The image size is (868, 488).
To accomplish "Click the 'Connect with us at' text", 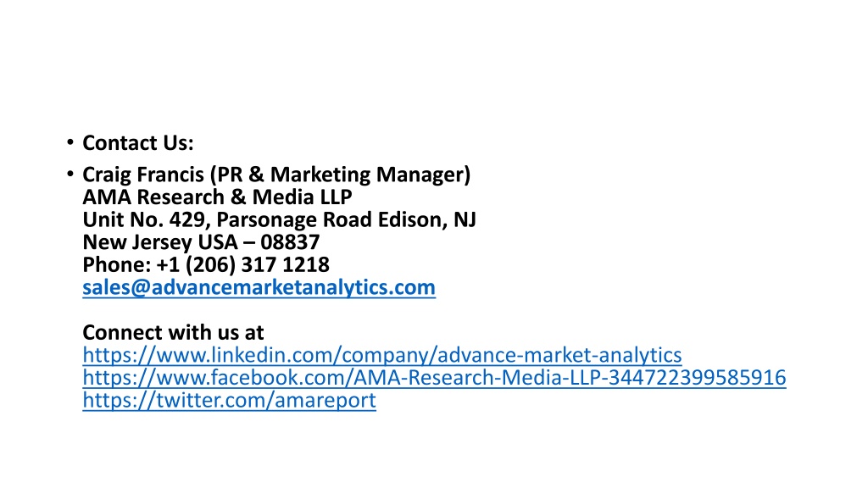I will 173,332.
